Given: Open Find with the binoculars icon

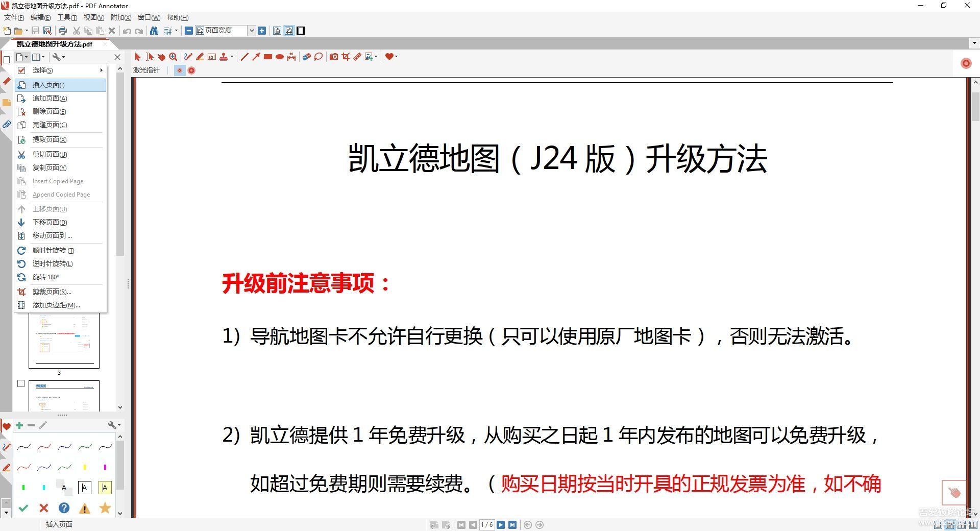Looking at the screenshot, I should (x=154, y=31).
